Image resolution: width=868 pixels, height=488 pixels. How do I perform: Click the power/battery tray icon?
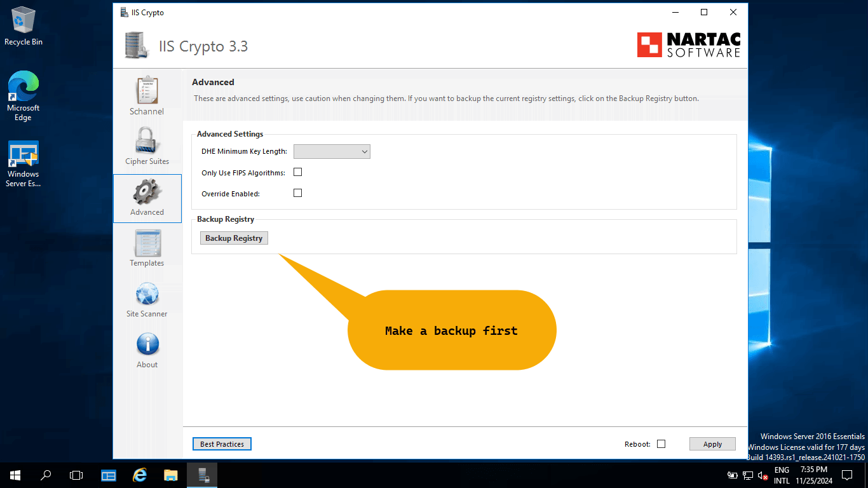[733, 475]
